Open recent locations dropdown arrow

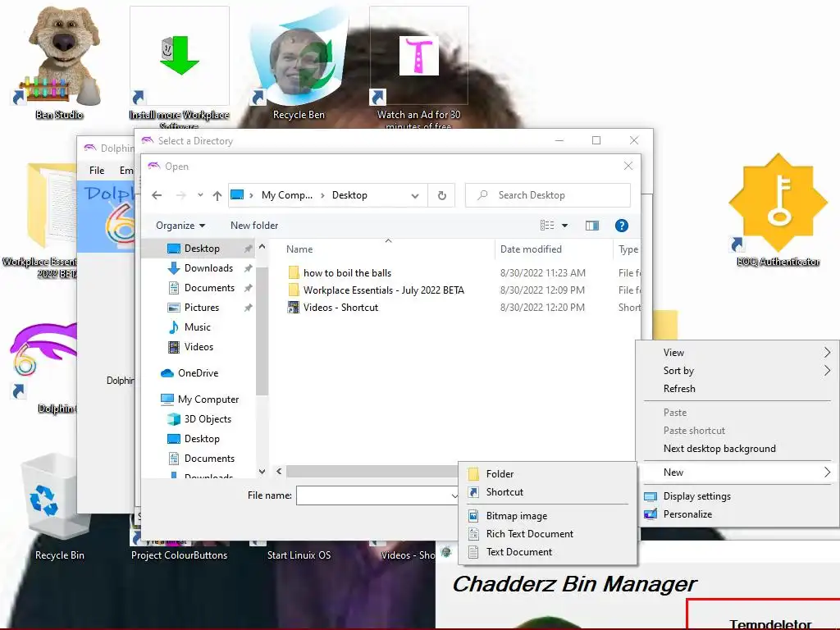200,195
